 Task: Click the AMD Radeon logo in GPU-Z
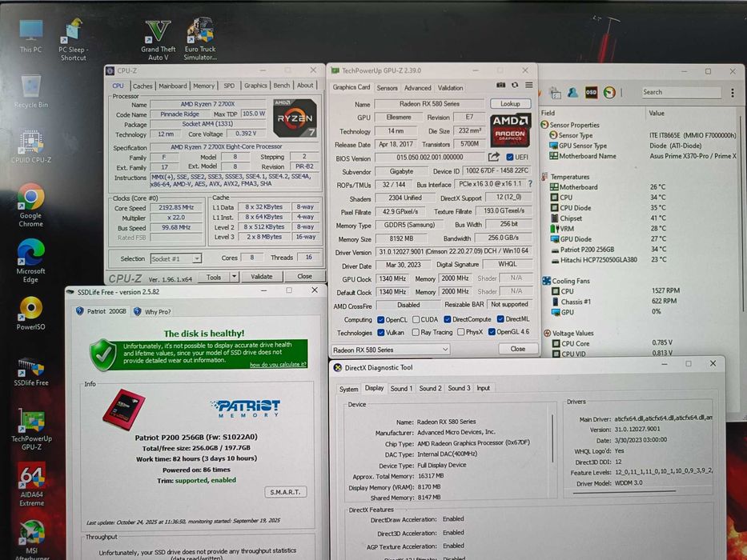tap(510, 130)
